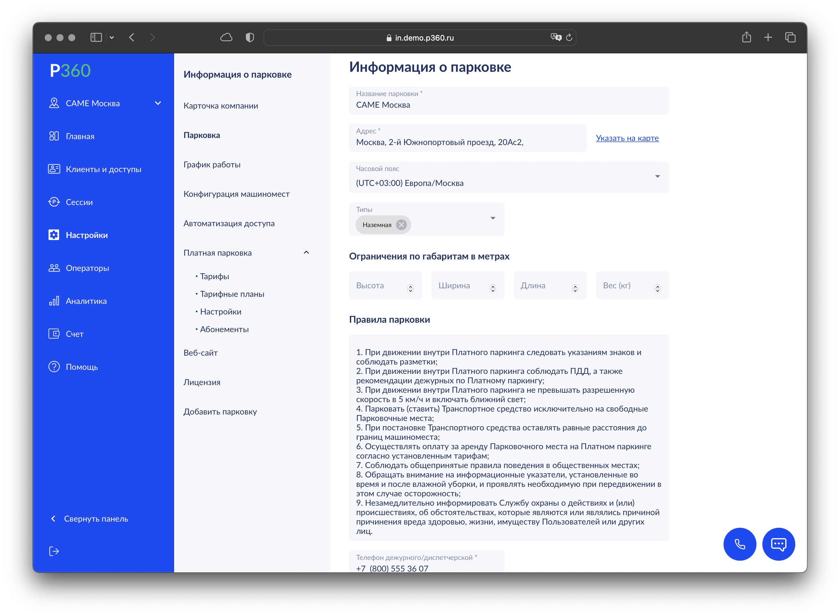The width and height of the screenshot is (840, 616).
Task: Open the Типы dropdown arrow
Action: 493,218
